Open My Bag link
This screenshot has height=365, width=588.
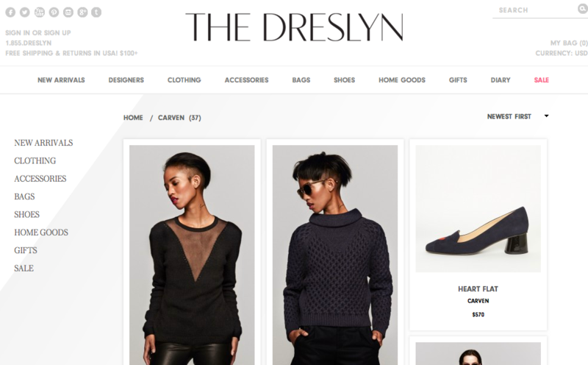tap(569, 43)
